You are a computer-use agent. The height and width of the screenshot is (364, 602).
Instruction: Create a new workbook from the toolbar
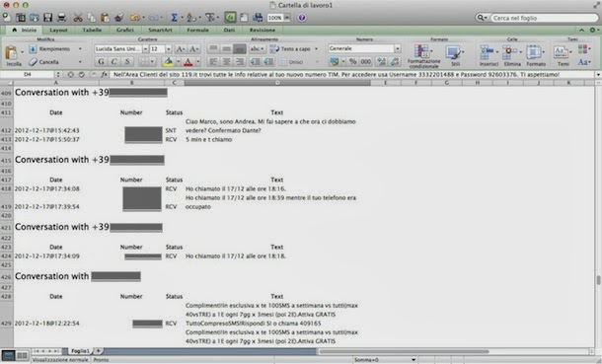[x=7, y=17]
